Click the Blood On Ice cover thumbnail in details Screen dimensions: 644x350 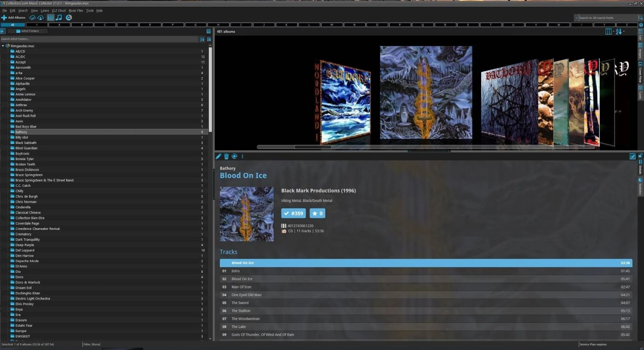click(247, 214)
